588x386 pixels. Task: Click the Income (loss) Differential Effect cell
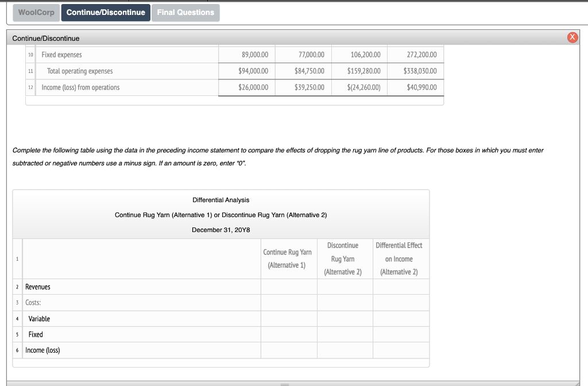401,350
